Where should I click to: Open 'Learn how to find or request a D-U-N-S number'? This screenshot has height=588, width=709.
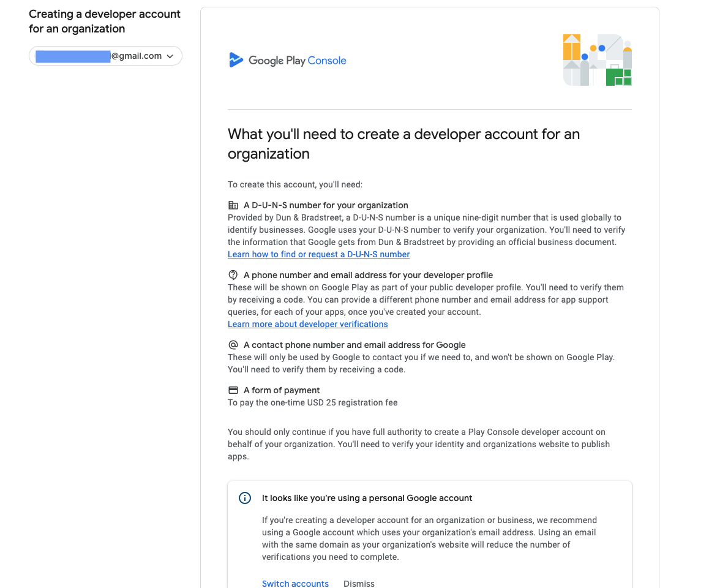pyautogui.click(x=319, y=254)
